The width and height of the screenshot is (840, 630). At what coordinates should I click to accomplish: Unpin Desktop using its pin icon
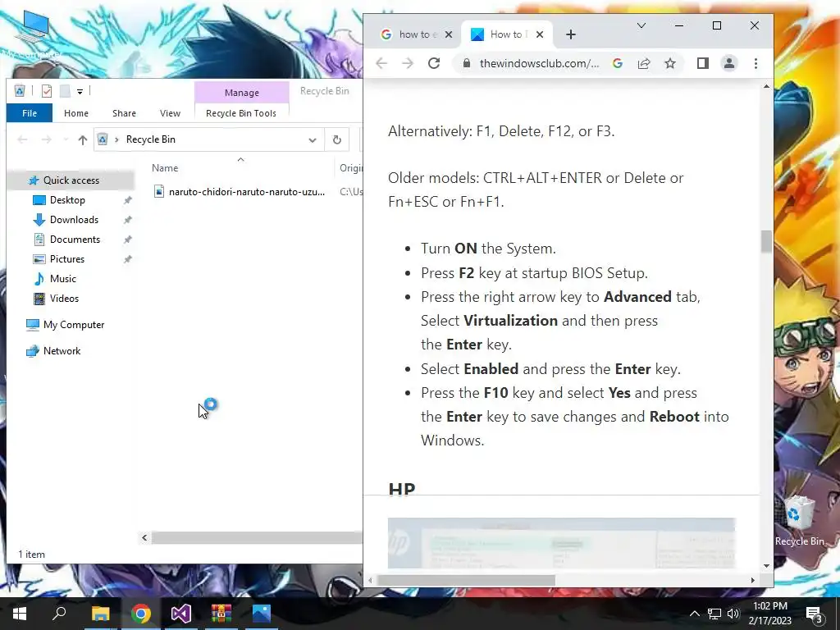click(x=127, y=200)
